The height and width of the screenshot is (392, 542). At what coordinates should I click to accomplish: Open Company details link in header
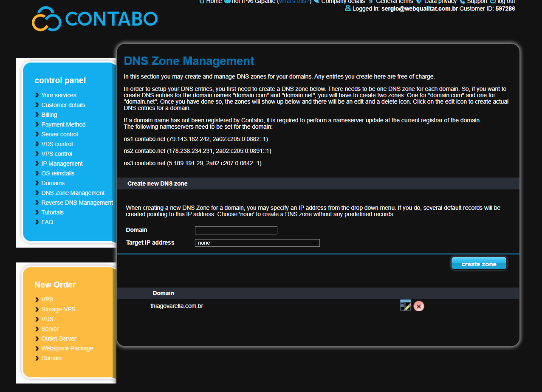(x=343, y=2)
